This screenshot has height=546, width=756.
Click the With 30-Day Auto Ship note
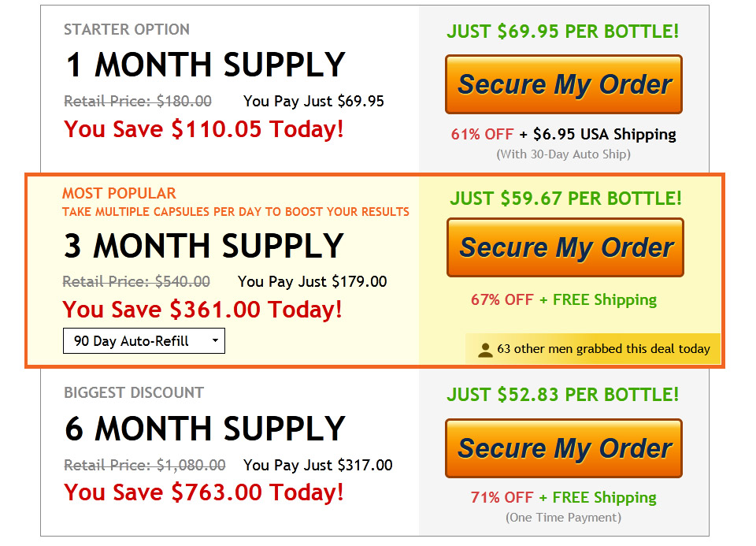pyautogui.click(x=564, y=154)
